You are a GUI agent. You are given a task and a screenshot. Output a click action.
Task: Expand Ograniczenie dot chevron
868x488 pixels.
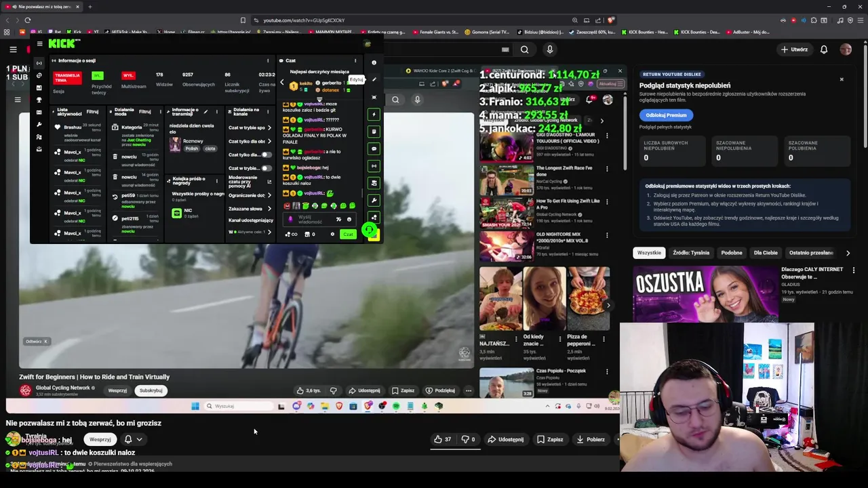click(269, 195)
